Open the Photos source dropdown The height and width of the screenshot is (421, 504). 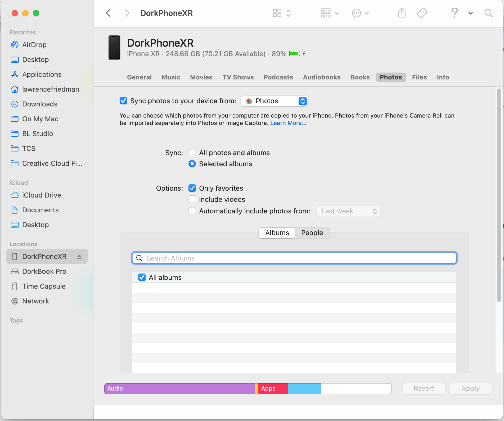274,101
